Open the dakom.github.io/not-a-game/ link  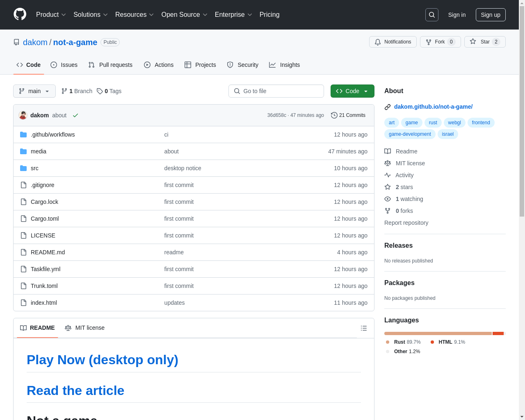coord(433,107)
